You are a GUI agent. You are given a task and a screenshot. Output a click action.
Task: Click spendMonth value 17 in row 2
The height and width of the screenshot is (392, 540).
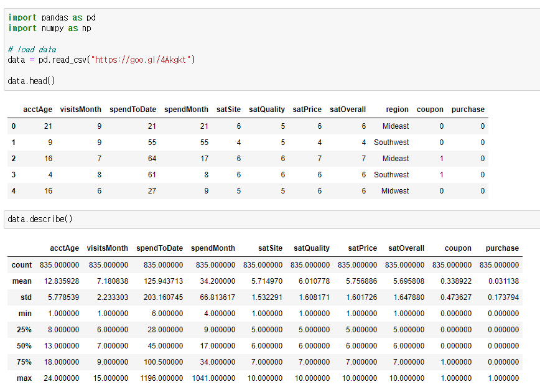pos(204,159)
